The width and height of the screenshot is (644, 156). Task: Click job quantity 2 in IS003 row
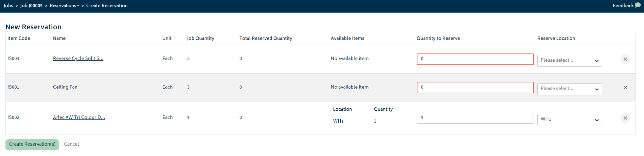[188, 58]
